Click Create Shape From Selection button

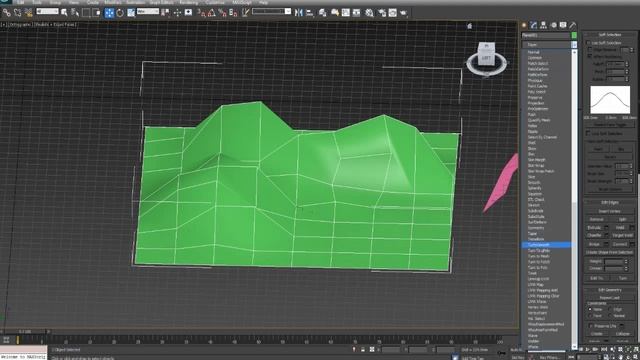tap(610, 252)
